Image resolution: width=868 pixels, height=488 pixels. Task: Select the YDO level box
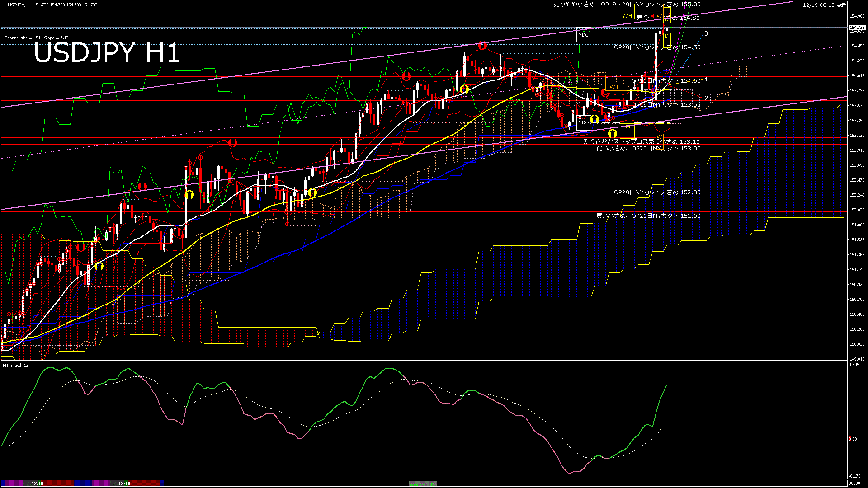coord(584,122)
